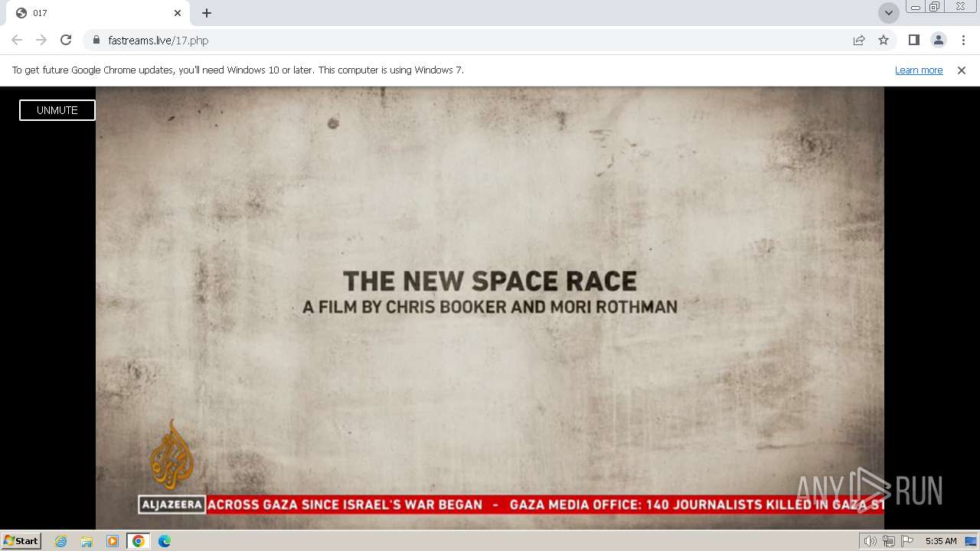Minimize the Chrome window

point(916,7)
